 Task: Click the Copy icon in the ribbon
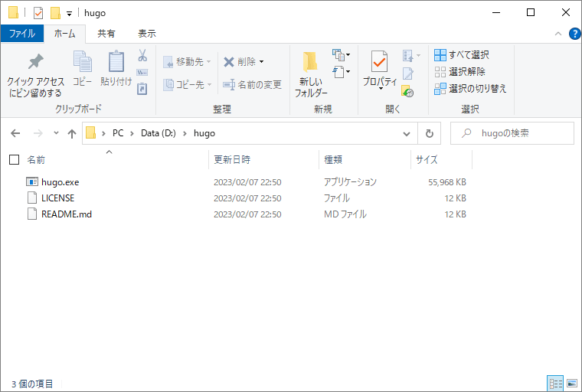82,63
